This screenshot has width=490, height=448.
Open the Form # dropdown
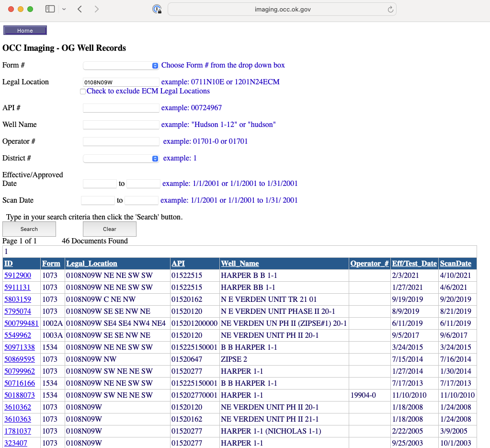click(x=121, y=65)
